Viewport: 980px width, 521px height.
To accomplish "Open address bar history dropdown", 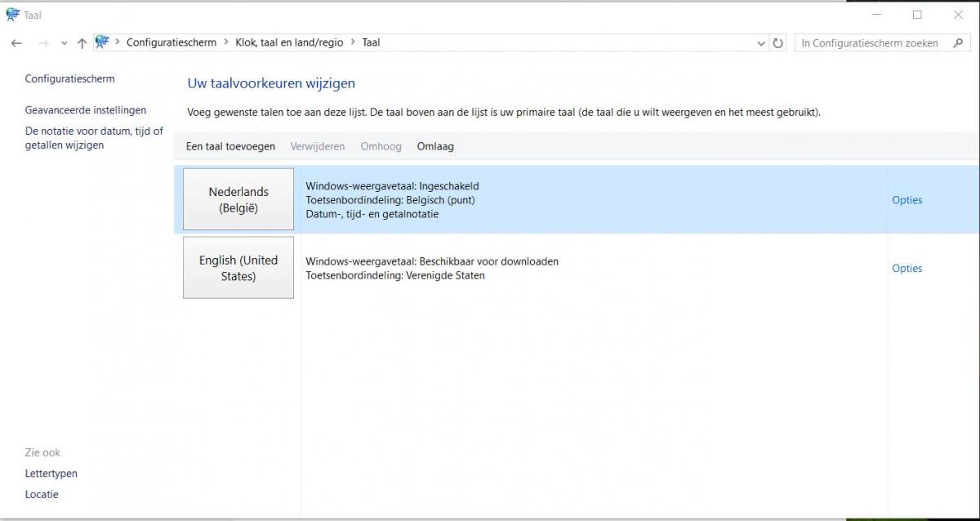I will click(761, 43).
